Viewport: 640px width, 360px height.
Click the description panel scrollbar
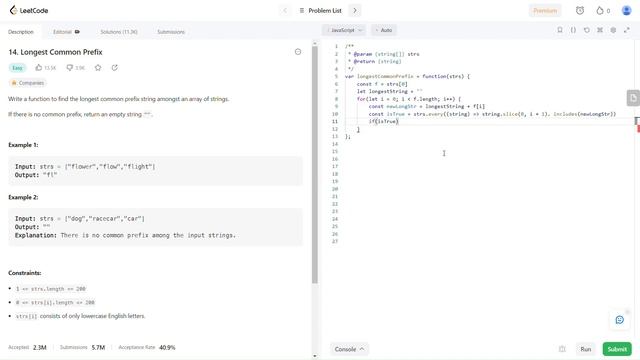tap(315, 164)
